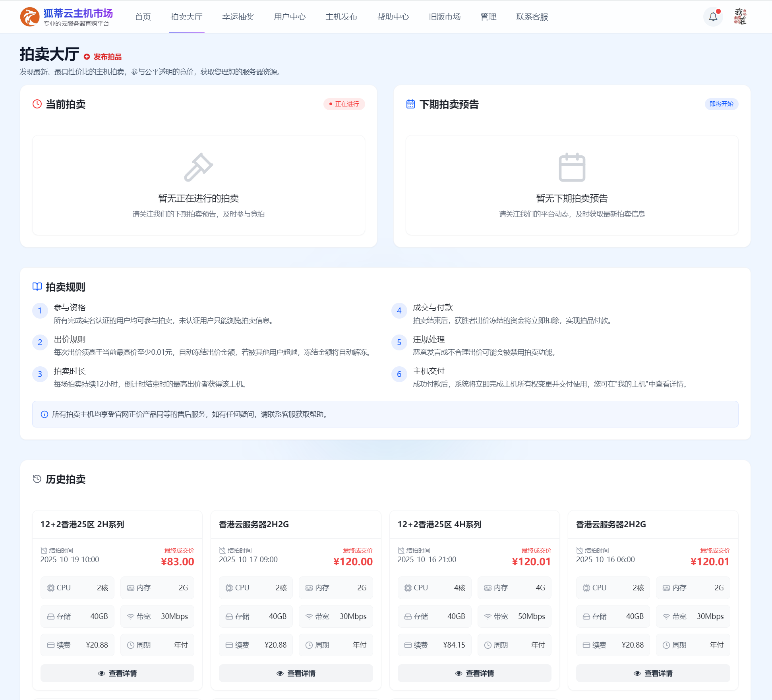The width and height of the screenshot is (772, 700).
Task: Click the book icon beside 拍卖规则
Action: (x=37, y=287)
